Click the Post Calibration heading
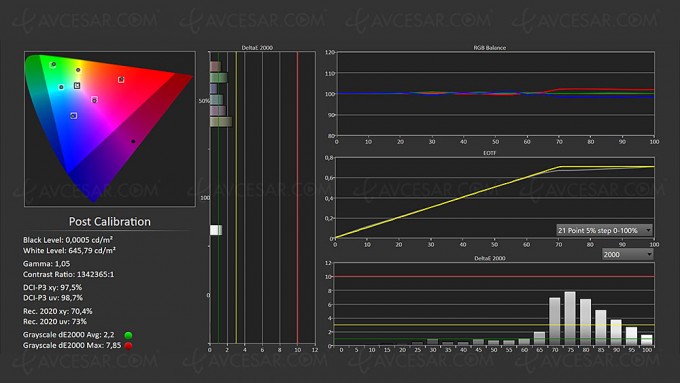 tap(110, 222)
